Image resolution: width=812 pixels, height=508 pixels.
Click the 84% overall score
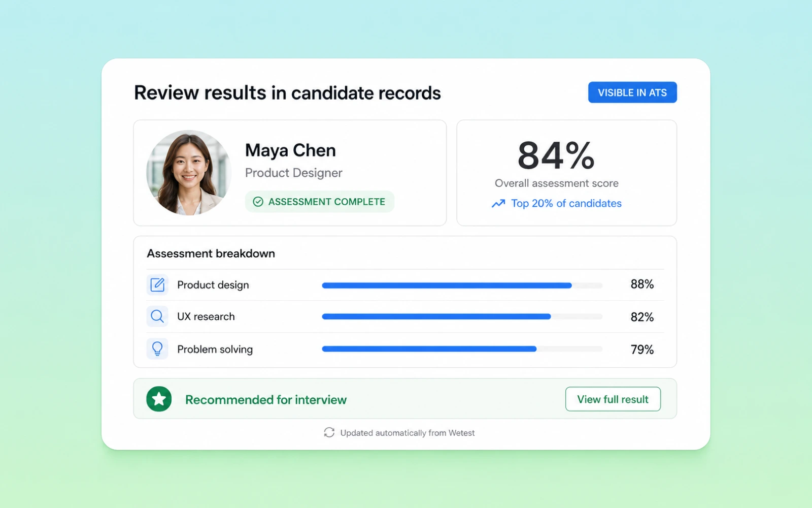(x=556, y=155)
